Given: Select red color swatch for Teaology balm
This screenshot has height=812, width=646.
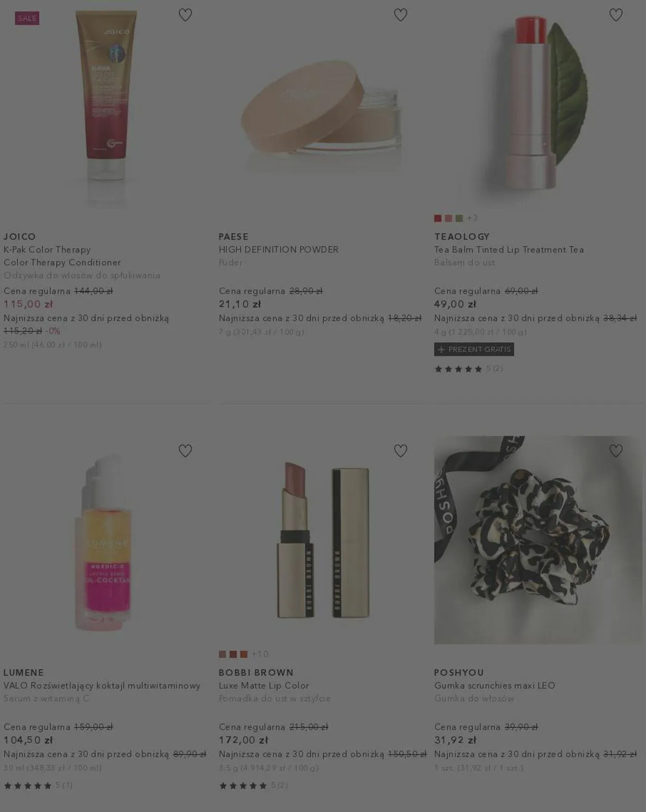Looking at the screenshot, I should pos(438,218).
